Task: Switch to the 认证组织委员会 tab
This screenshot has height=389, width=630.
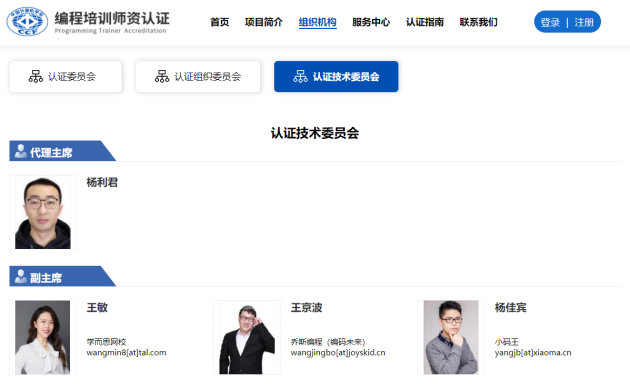Action: 198,76
